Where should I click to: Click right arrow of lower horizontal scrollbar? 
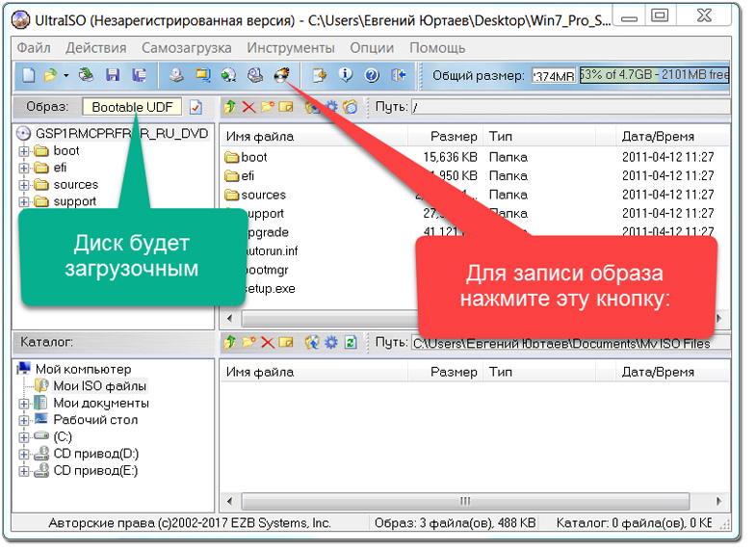click(718, 502)
